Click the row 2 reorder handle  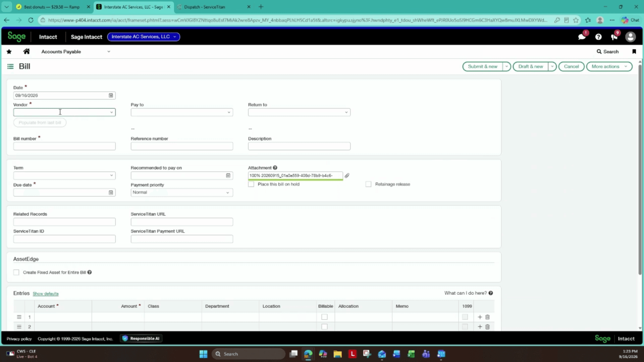coord(19,327)
